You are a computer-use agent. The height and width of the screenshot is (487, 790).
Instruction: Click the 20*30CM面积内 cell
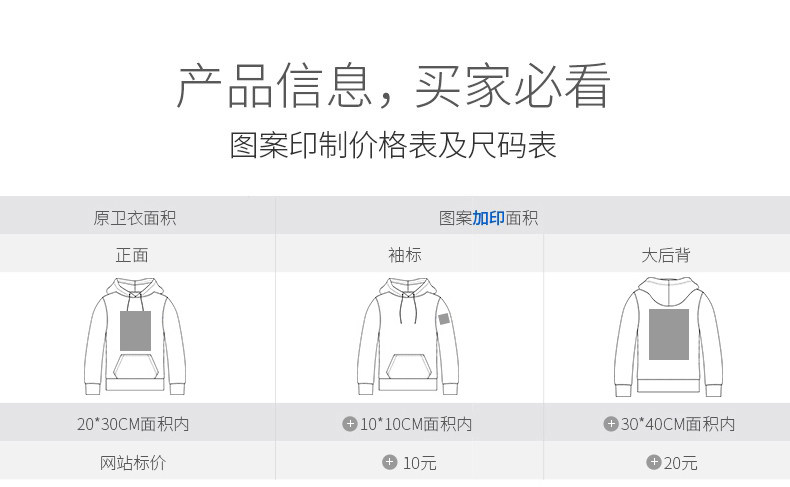tap(133, 424)
